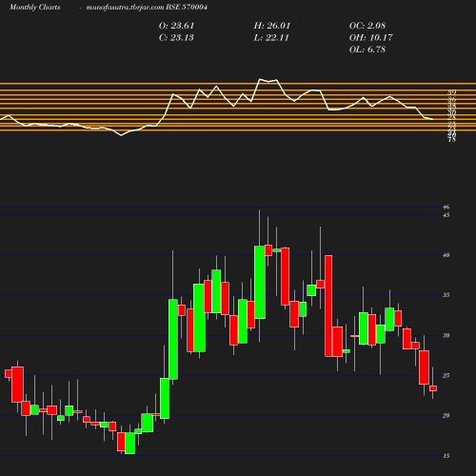Click the indicator axis label 39

pos(452,92)
